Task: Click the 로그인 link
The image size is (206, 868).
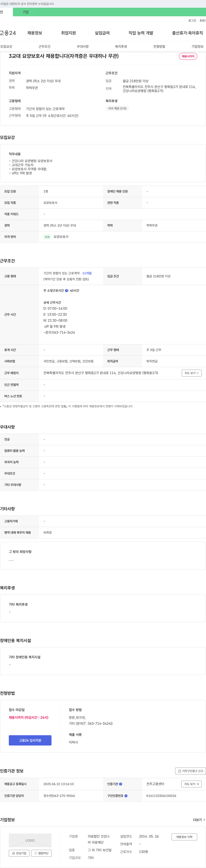Action: point(192,21)
